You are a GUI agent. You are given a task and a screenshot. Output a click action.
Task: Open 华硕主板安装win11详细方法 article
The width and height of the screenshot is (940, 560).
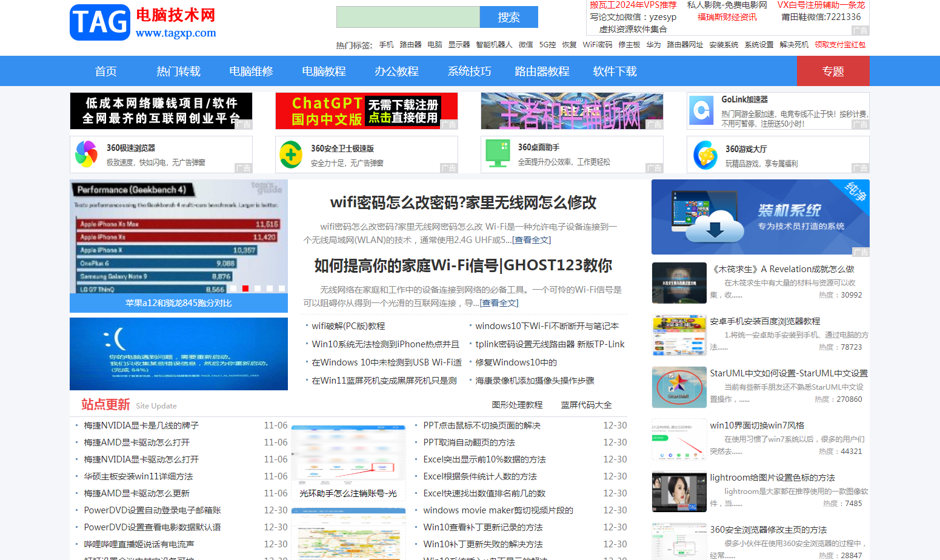[138, 476]
